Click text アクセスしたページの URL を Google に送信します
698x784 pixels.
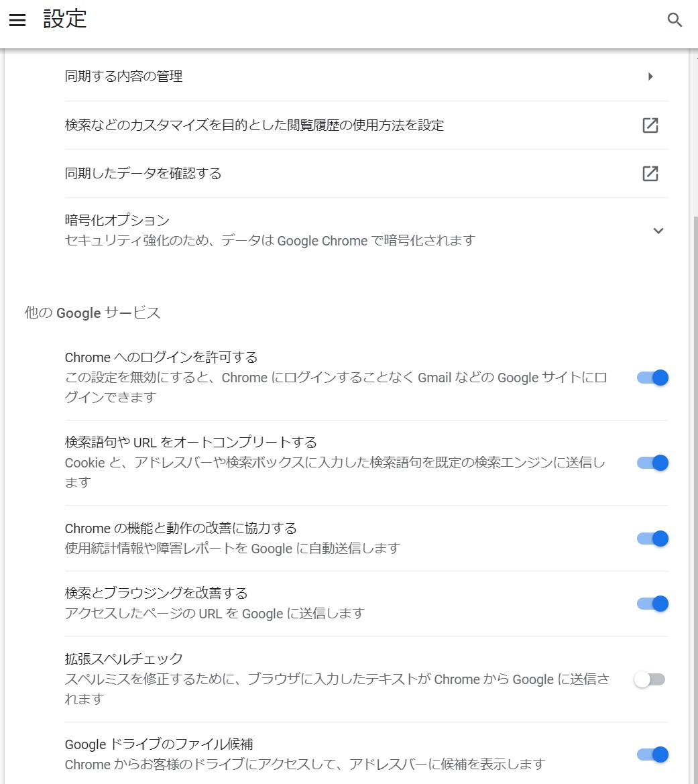pos(215,614)
